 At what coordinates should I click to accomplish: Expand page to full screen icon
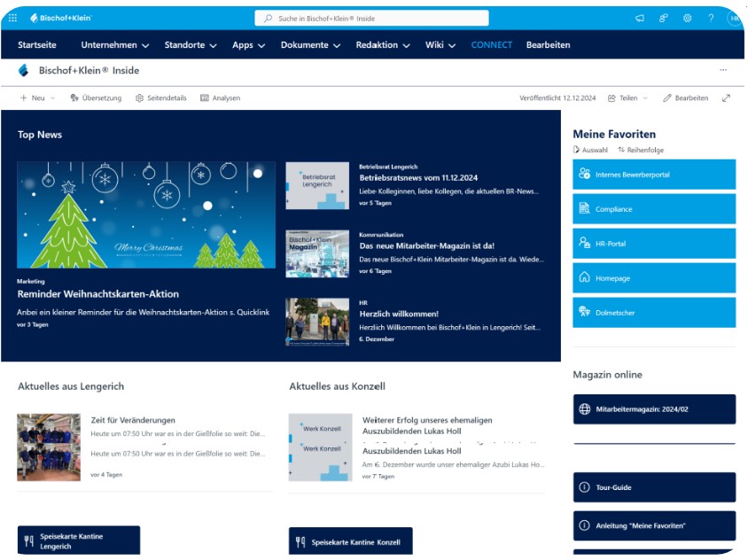point(726,97)
